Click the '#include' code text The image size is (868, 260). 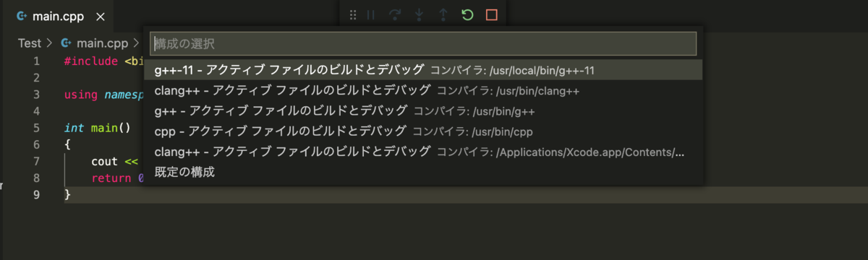tap(90, 61)
